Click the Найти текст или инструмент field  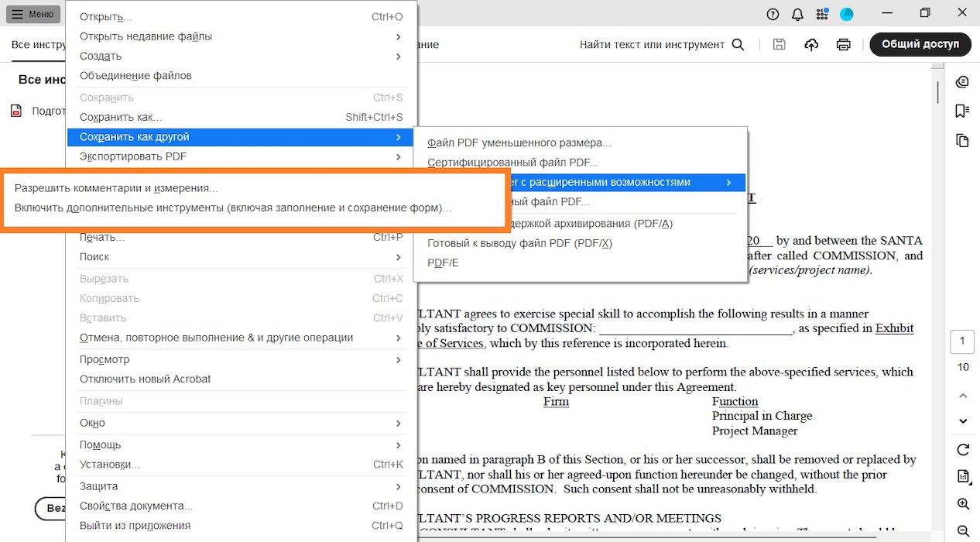click(652, 45)
